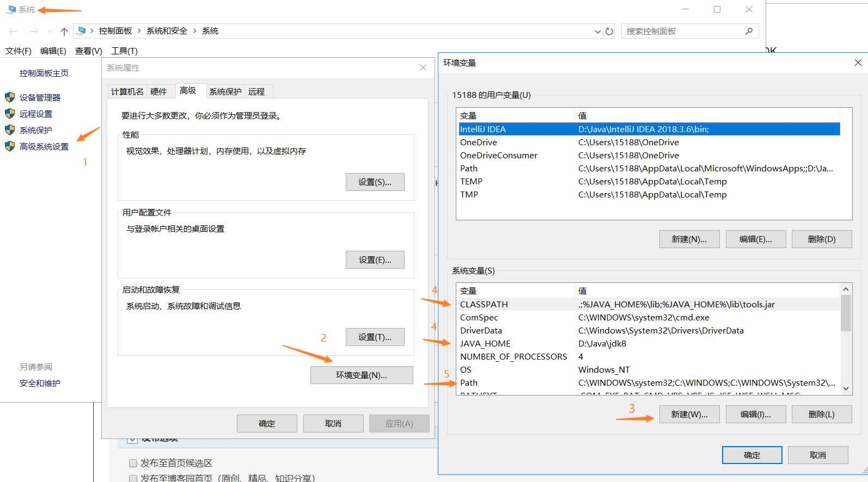Viewport: 868px width, 482px height.
Task: Select the user variables Path row
Action: point(649,169)
